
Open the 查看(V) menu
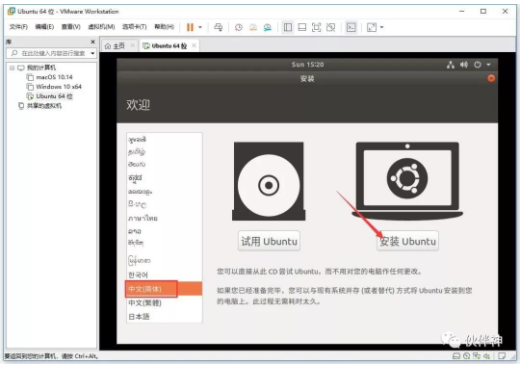71,27
